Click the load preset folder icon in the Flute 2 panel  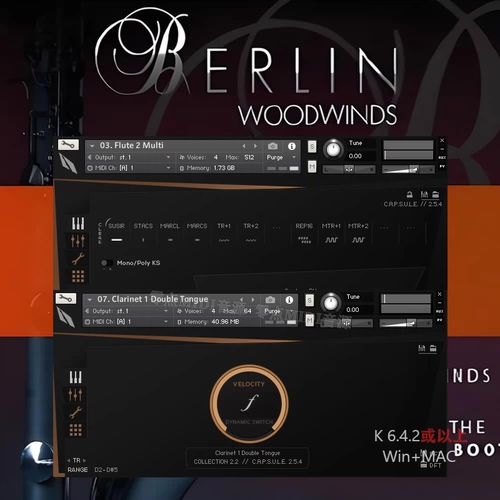coord(435,194)
